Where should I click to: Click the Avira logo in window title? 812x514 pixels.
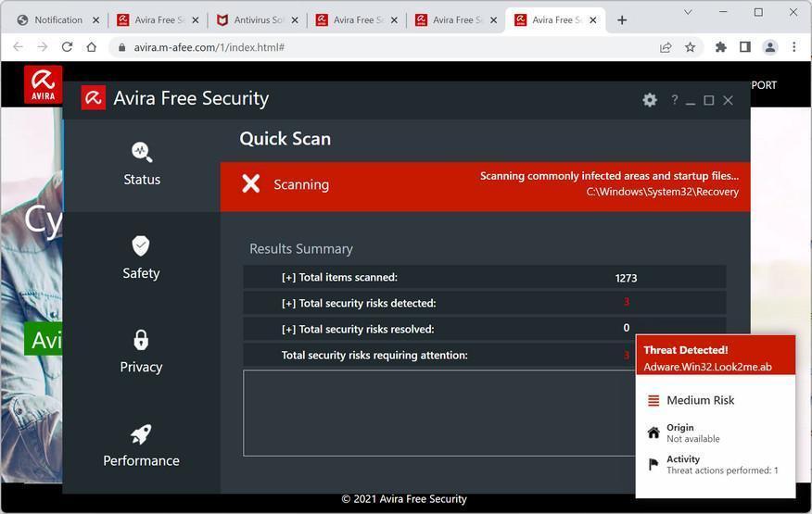pos(94,98)
